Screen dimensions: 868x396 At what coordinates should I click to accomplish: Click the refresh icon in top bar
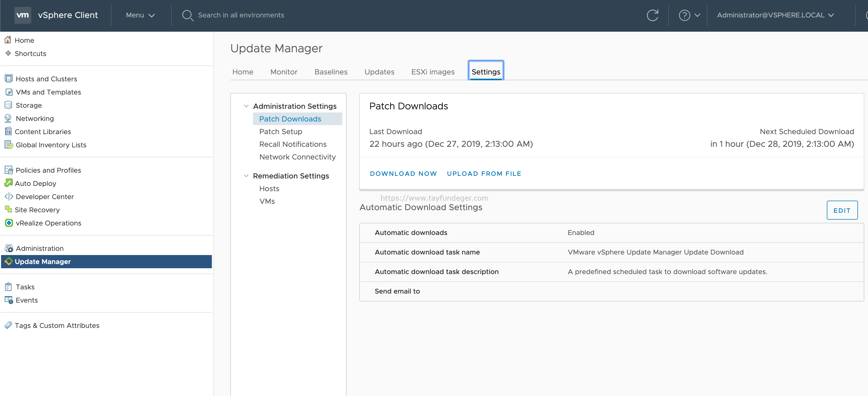click(x=652, y=15)
